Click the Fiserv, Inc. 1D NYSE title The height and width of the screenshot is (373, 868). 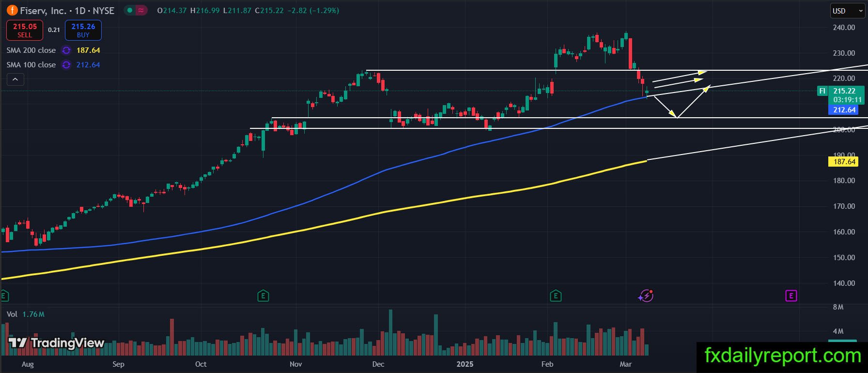pyautogui.click(x=67, y=11)
